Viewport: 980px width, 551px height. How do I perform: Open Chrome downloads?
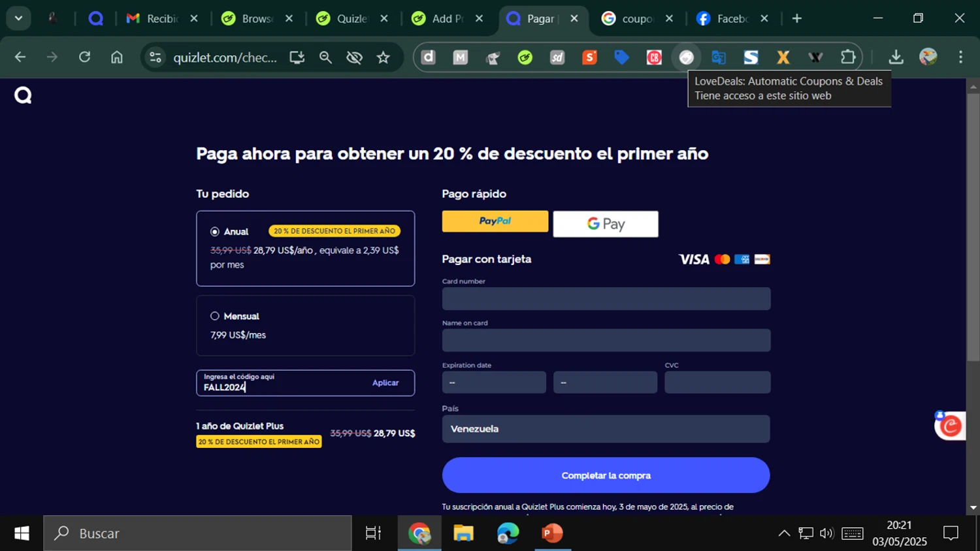tap(896, 57)
